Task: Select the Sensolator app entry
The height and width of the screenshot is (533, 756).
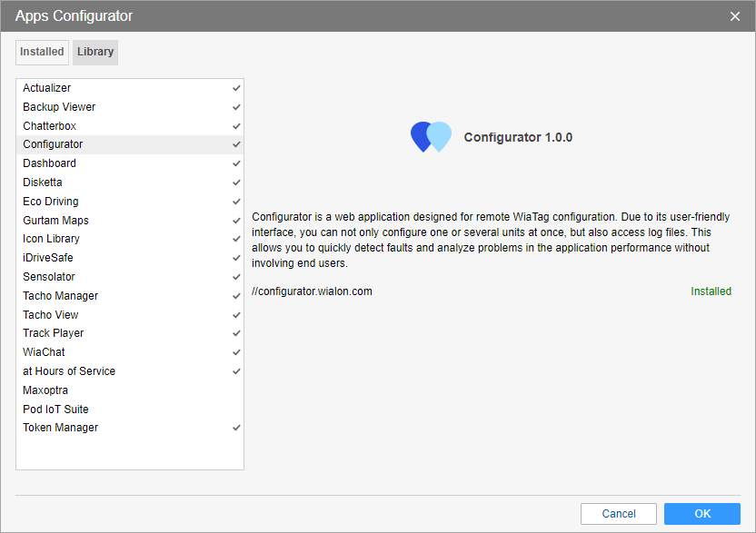Action: pyautogui.click(x=49, y=277)
